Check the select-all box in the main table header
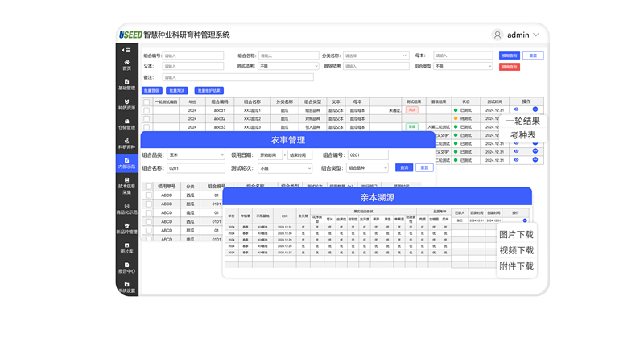Image resolution: width=644 pixels, height=358 pixels. coord(147,102)
